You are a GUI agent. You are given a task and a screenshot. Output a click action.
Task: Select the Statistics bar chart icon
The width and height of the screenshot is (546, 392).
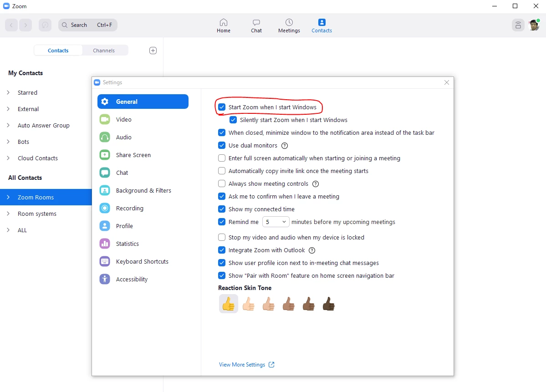point(105,244)
